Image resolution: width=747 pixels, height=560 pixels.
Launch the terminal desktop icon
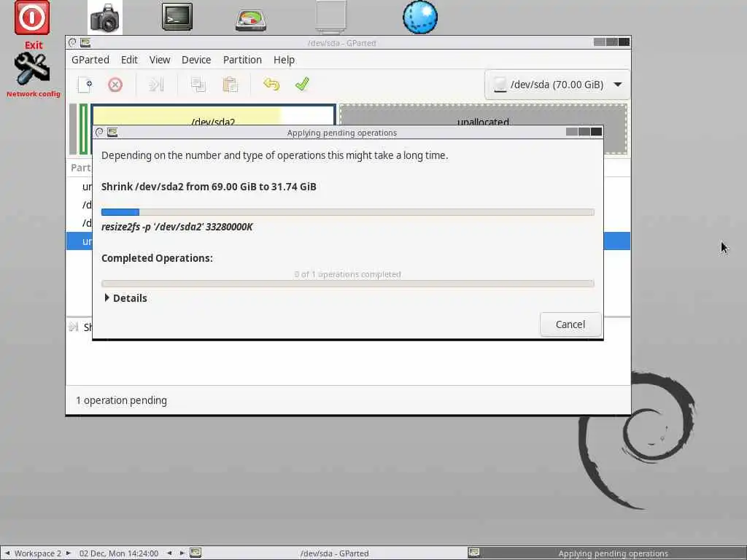[177, 17]
